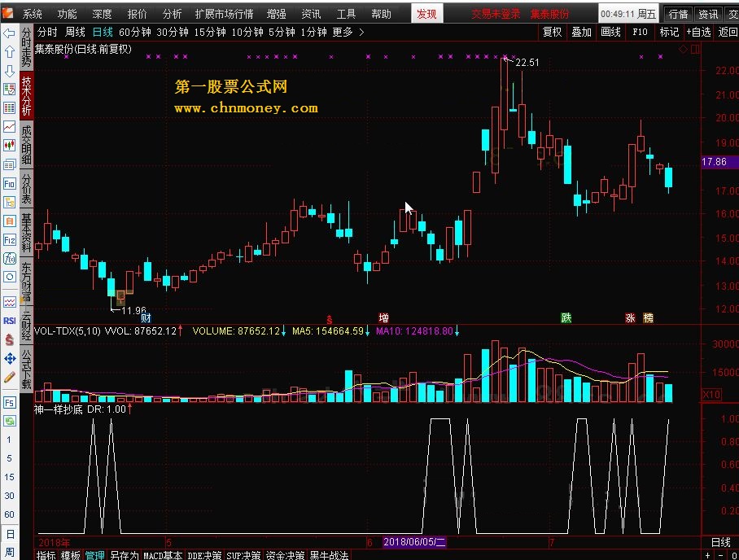Open the 功能 menu
The height and width of the screenshot is (560, 739).
(67, 14)
